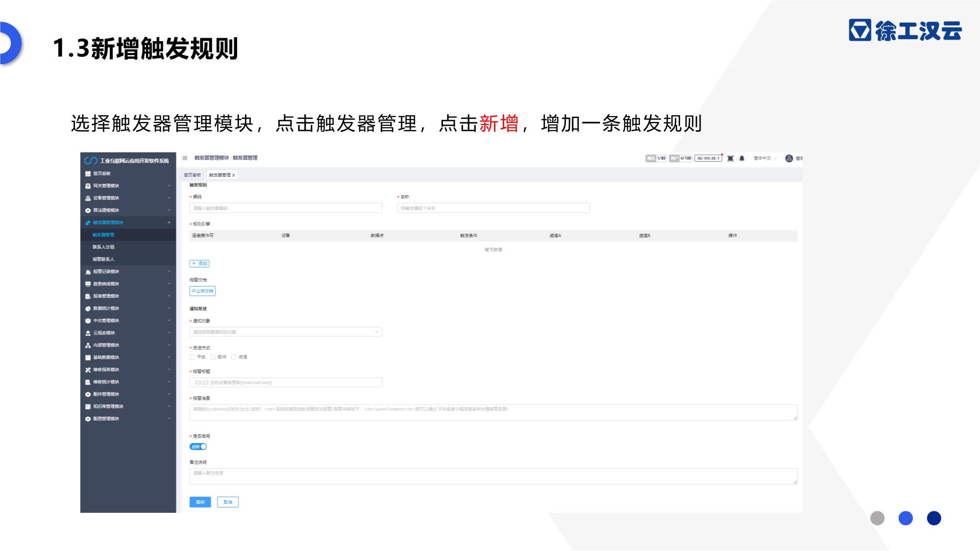Click the + 添加 rule button
Image resolution: width=980 pixels, height=551 pixels.
199,264
